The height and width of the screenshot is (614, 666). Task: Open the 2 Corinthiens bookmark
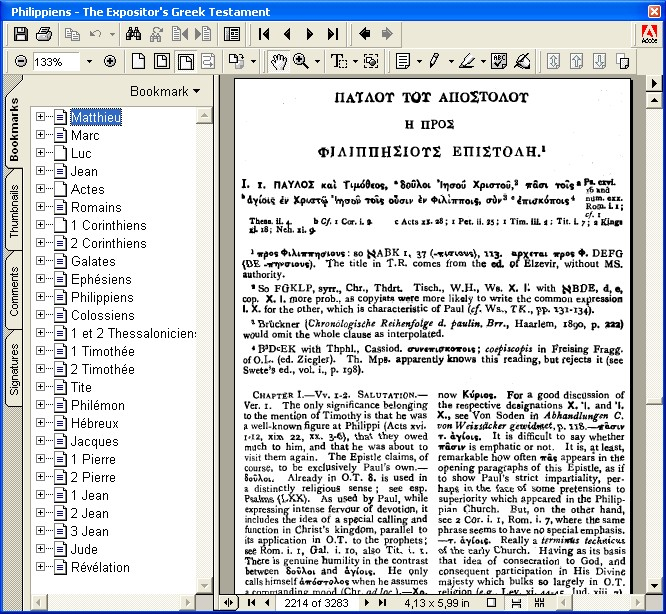click(108, 243)
